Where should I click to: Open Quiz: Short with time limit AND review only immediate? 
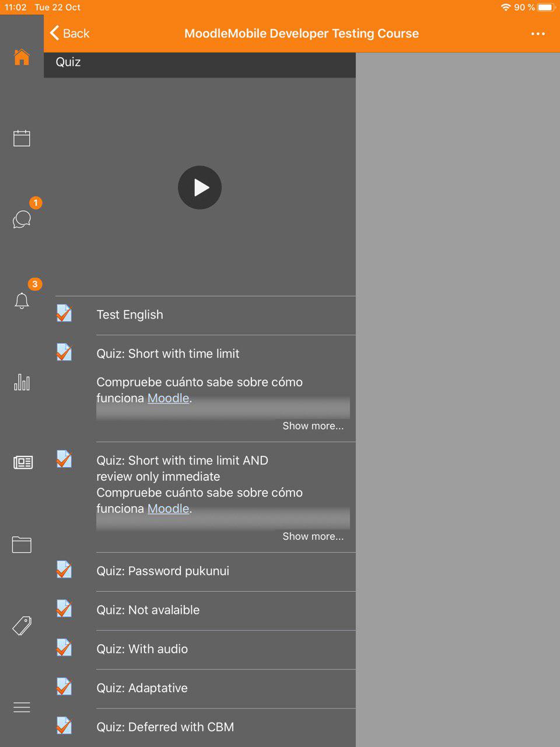coord(182,468)
